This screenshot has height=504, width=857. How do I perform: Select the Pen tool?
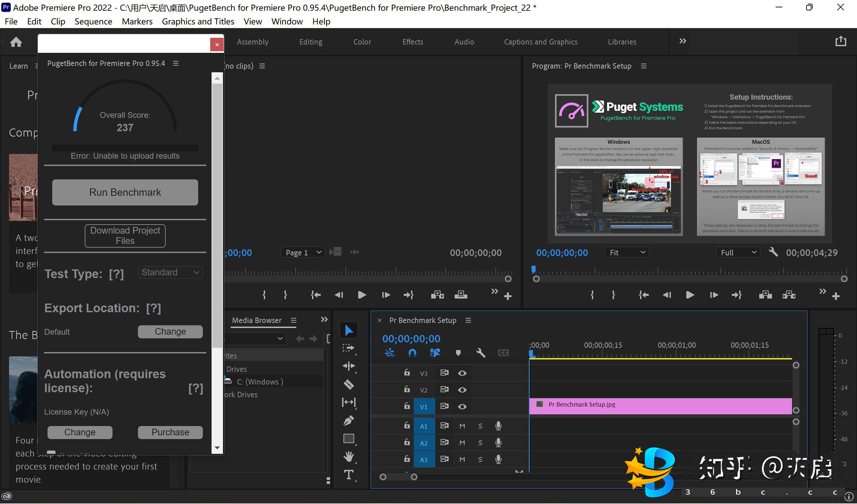(x=348, y=421)
